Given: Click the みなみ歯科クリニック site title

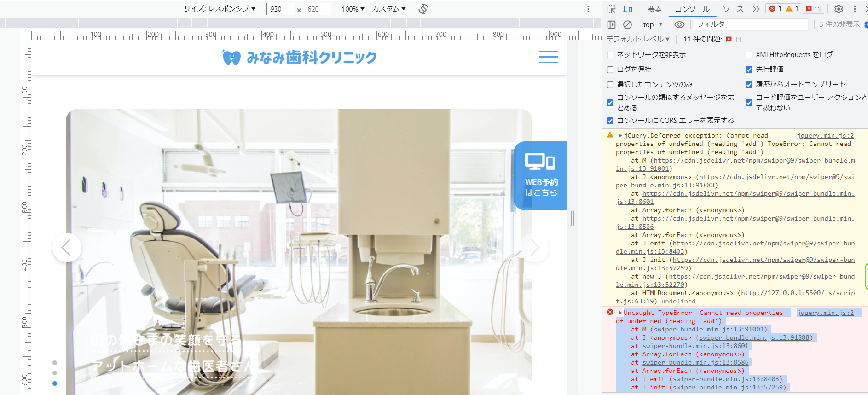Looking at the screenshot, I should tap(312, 58).
